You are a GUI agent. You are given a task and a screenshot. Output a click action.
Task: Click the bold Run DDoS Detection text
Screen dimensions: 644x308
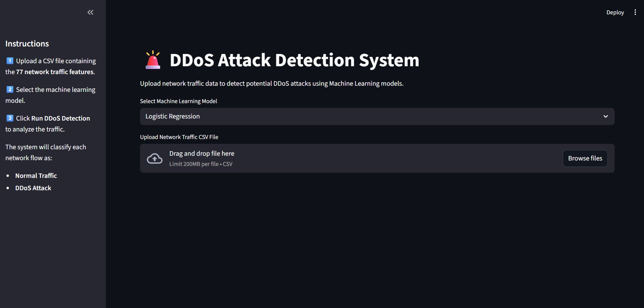pyautogui.click(x=61, y=118)
